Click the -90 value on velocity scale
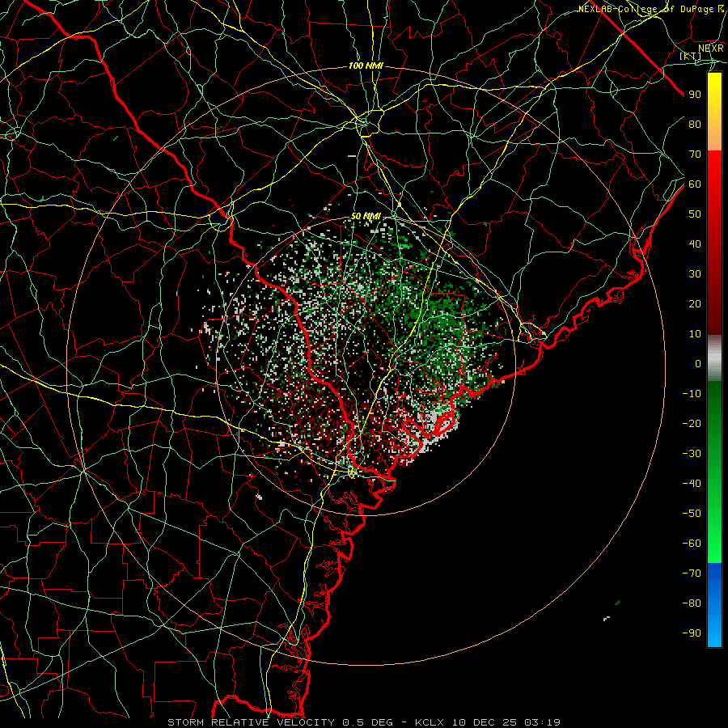Screen dimensions: 728x728 pyautogui.click(x=692, y=633)
